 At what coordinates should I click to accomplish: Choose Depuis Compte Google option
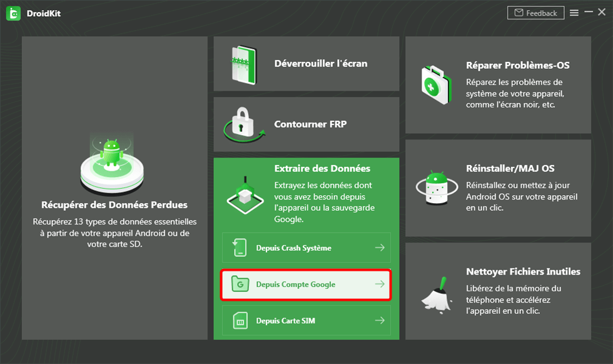[x=306, y=284]
